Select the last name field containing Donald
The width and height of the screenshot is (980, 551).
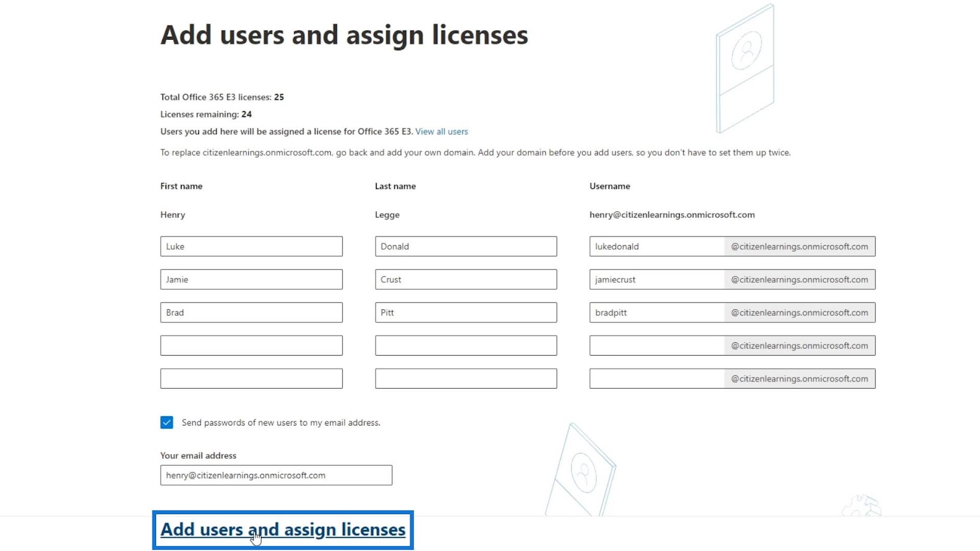coord(466,247)
